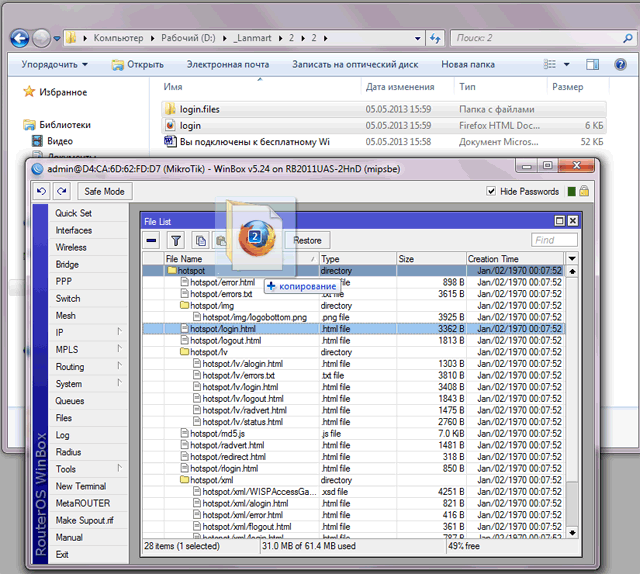Open the view options dropdown arrow in Explorer
The height and width of the screenshot is (574, 640).
pos(567,65)
